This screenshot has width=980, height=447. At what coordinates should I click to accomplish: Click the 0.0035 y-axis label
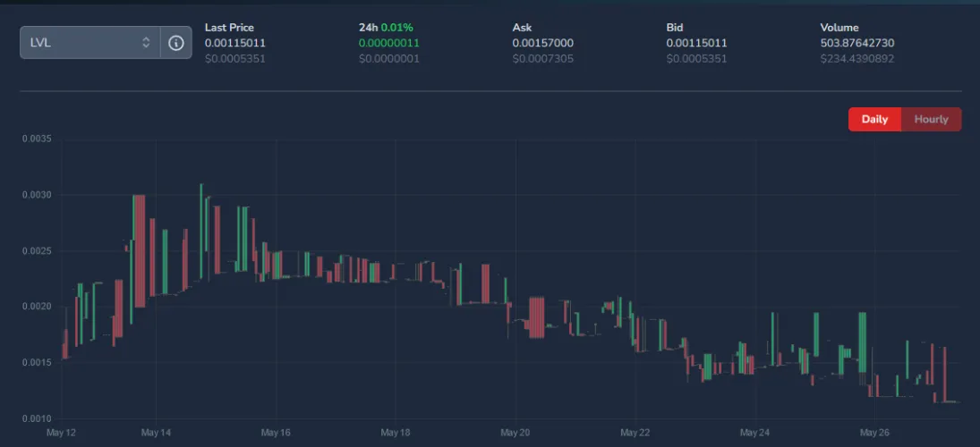[37, 139]
